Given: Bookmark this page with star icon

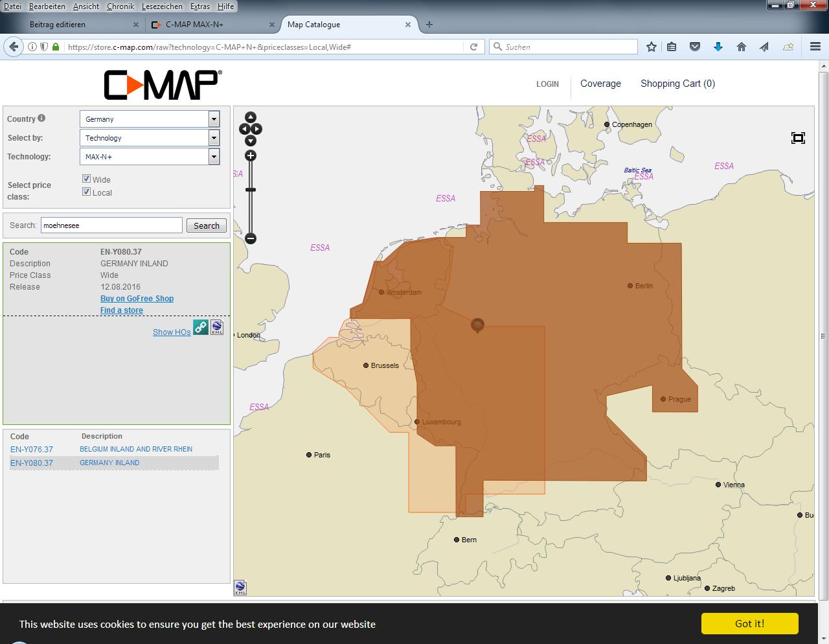Looking at the screenshot, I should click(x=652, y=47).
